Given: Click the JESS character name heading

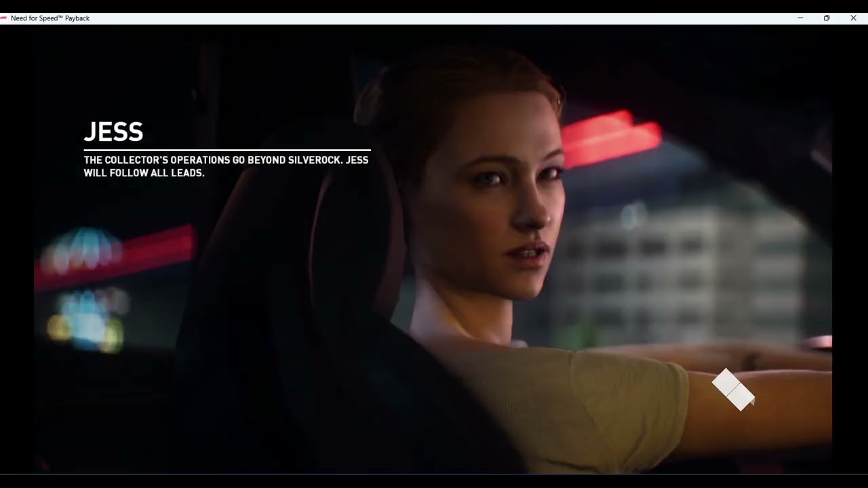Looking at the screenshot, I should pyautogui.click(x=113, y=132).
